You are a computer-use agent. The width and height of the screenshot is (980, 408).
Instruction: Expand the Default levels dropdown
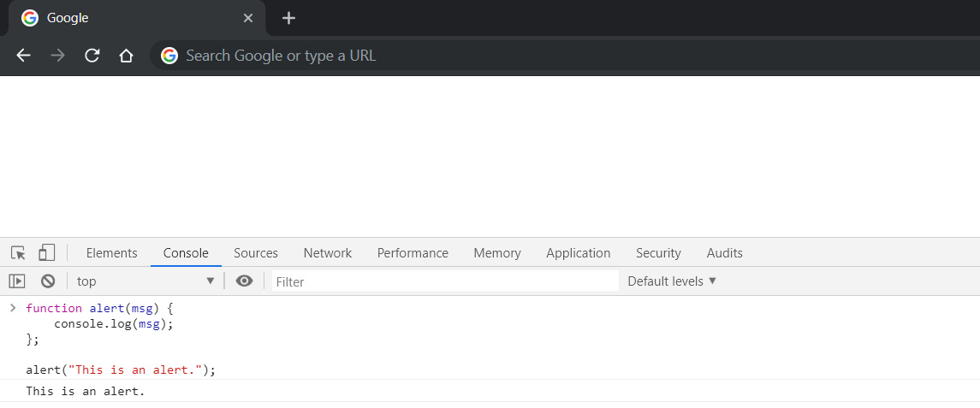(x=672, y=281)
